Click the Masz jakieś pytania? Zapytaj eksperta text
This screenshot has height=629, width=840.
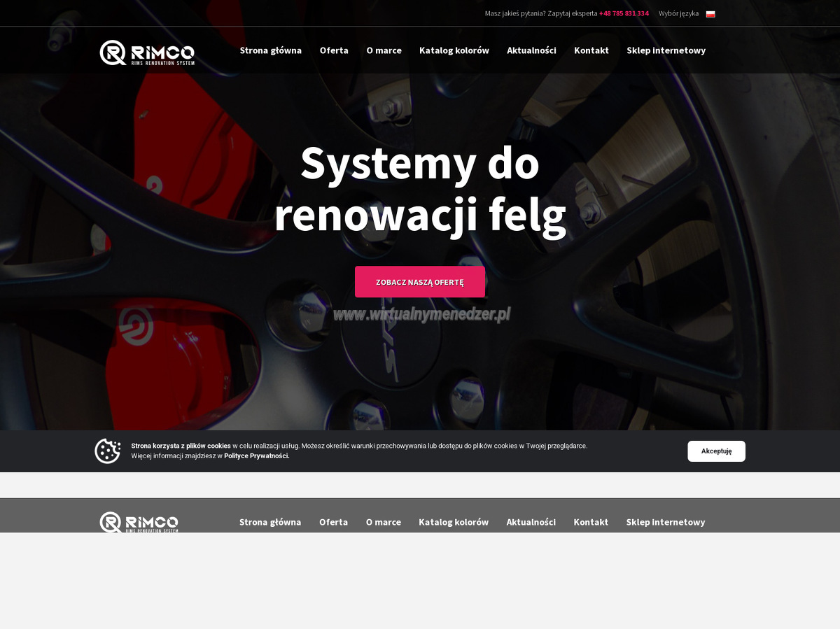pyautogui.click(x=541, y=13)
